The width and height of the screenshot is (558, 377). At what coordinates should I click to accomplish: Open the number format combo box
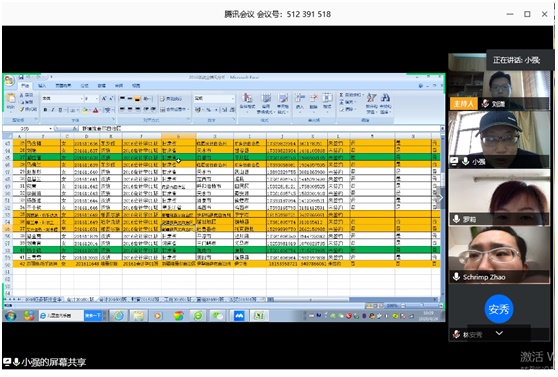[x=215, y=98]
